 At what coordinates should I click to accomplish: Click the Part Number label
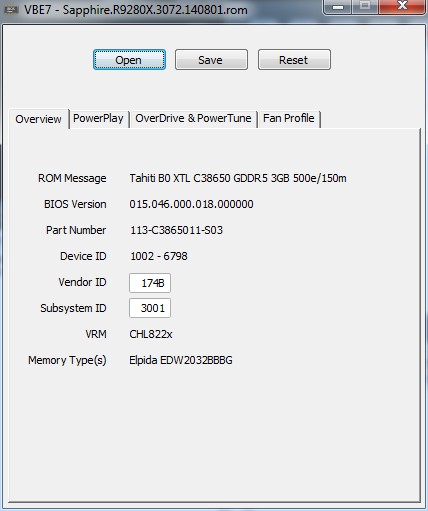coord(76,230)
